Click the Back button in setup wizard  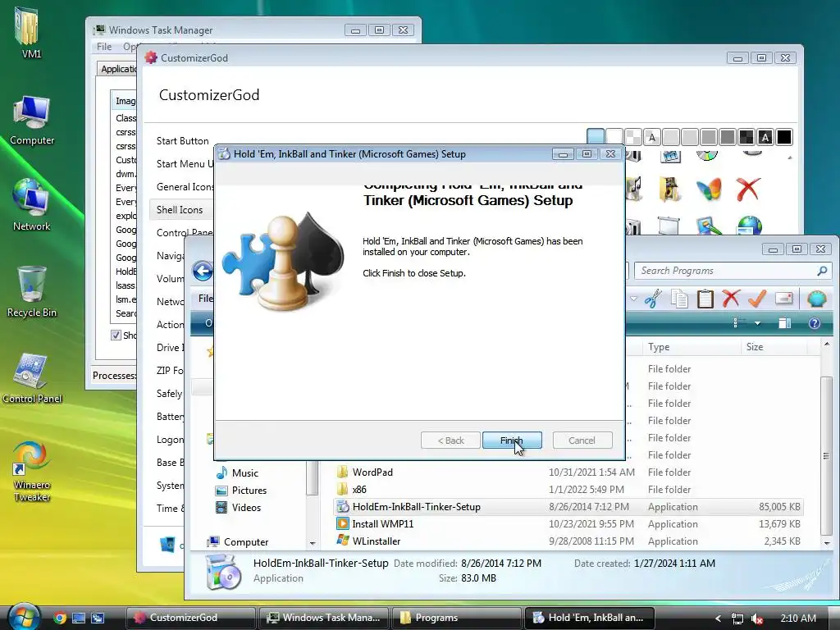450,441
